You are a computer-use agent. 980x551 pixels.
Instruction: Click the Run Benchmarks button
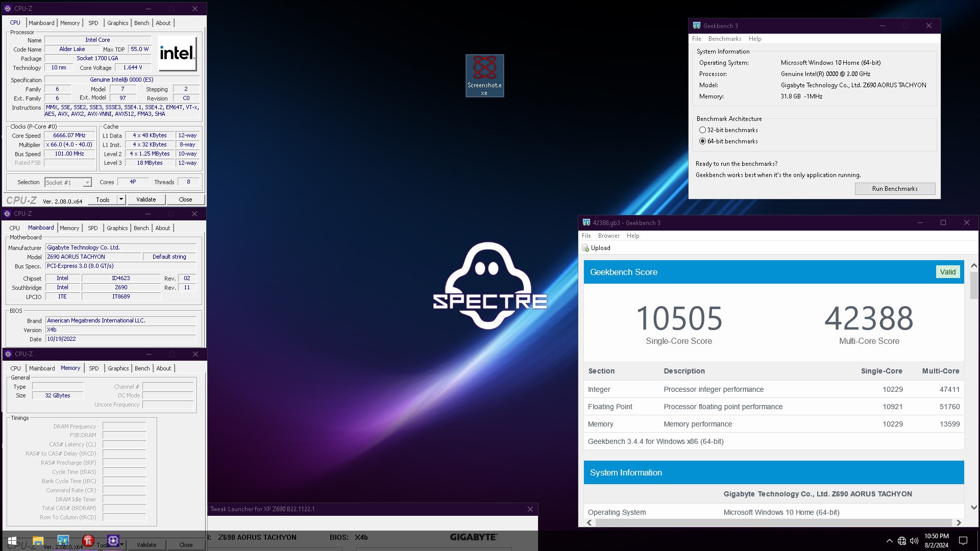point(895,189)
